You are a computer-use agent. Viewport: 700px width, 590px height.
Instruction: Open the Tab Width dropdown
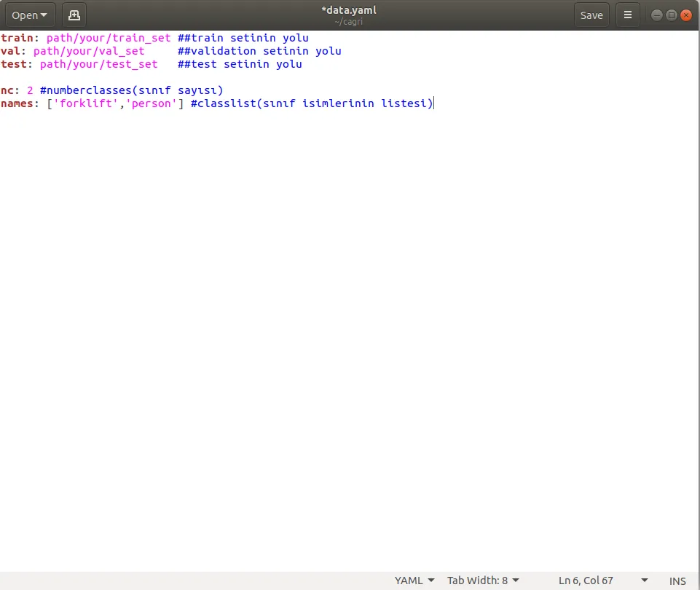[x=483, y=581]
